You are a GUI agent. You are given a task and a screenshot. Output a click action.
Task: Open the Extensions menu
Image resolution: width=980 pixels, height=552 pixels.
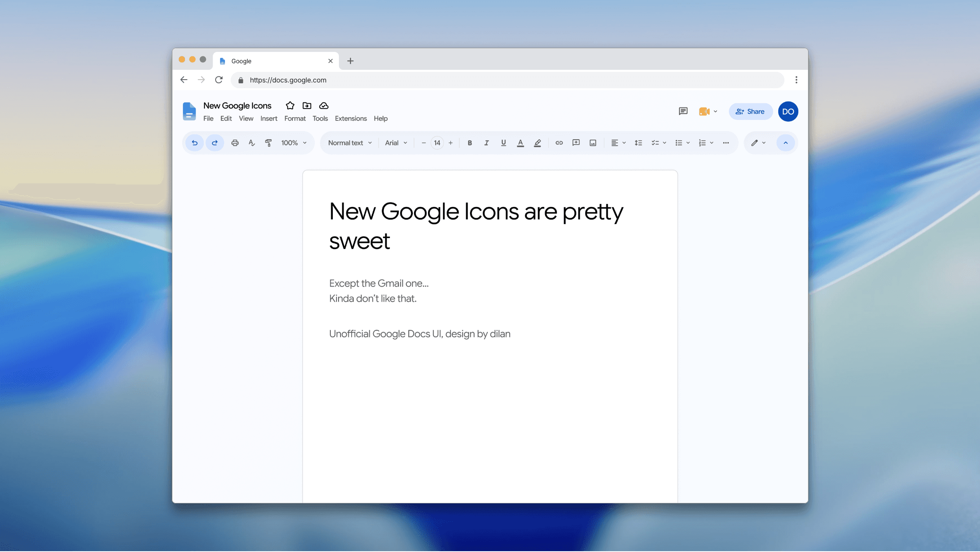click(351, 118)
